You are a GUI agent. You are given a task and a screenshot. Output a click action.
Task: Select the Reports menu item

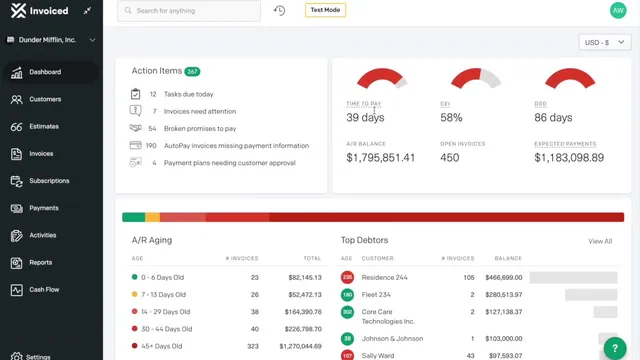click(x=40, y=262)
